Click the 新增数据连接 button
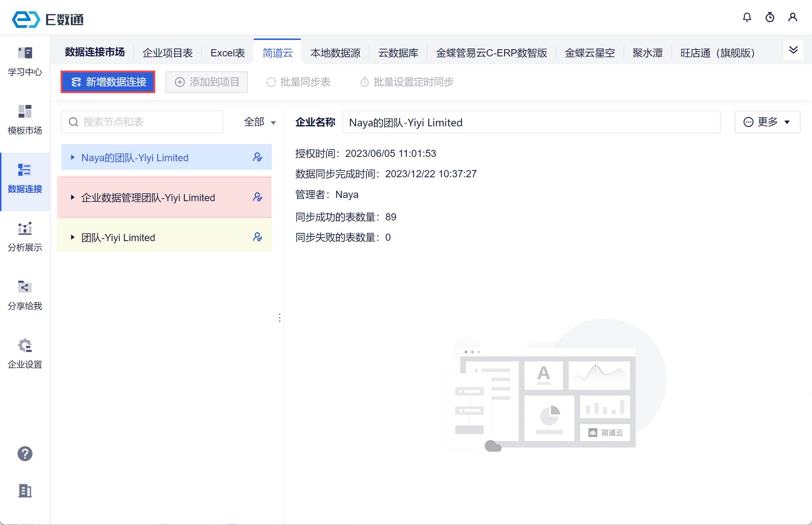Viewport: 812px width, 525px height. pyautogui.click(x=108, y=82)
